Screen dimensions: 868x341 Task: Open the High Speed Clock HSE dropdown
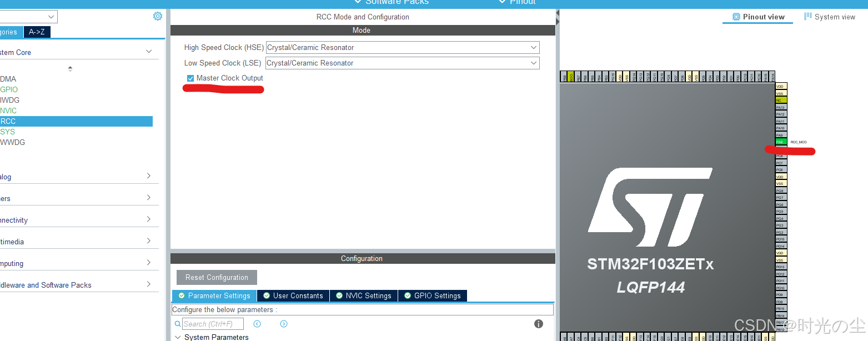click(532, 47)
